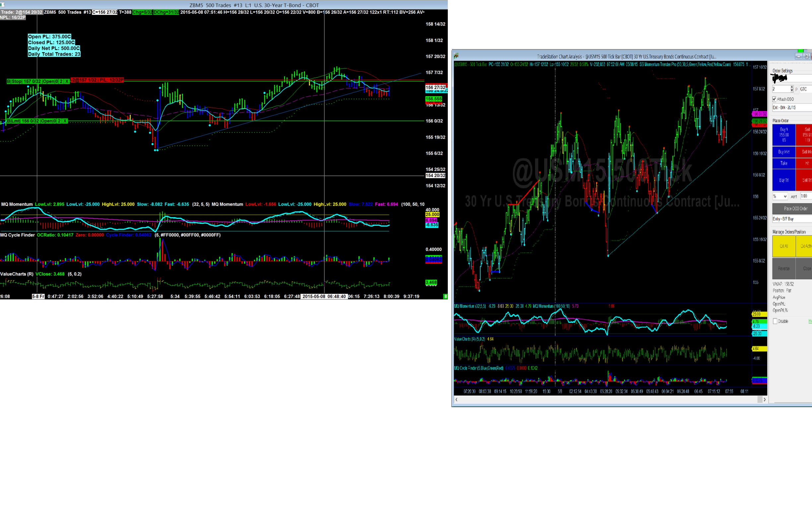Enable the Disable checkbox
This screenshot has height=511, width=812.
[775, 321]
